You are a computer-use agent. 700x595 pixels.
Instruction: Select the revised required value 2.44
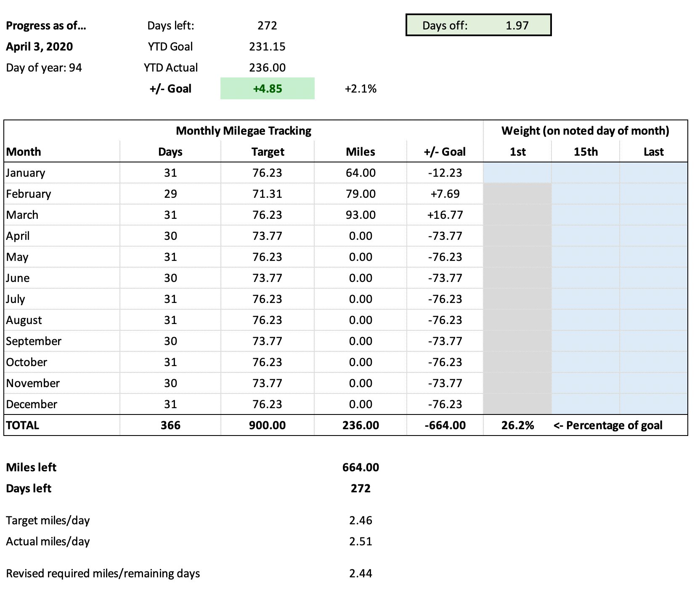[x=361, y=574]
